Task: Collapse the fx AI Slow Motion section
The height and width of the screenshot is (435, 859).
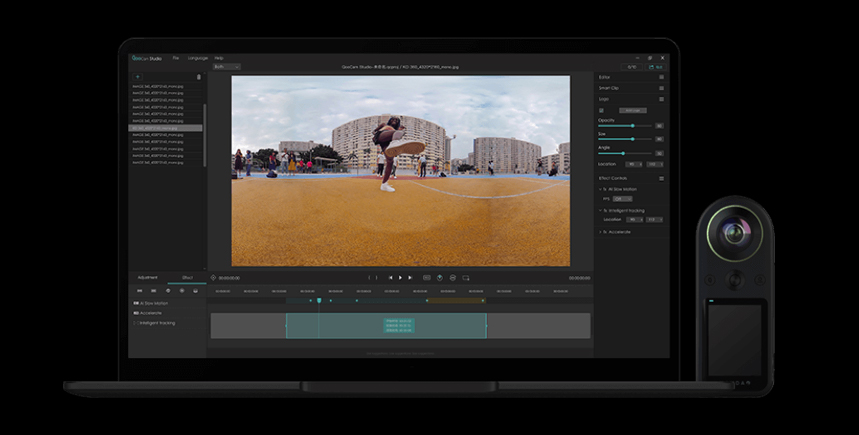Action: (600, 190)
